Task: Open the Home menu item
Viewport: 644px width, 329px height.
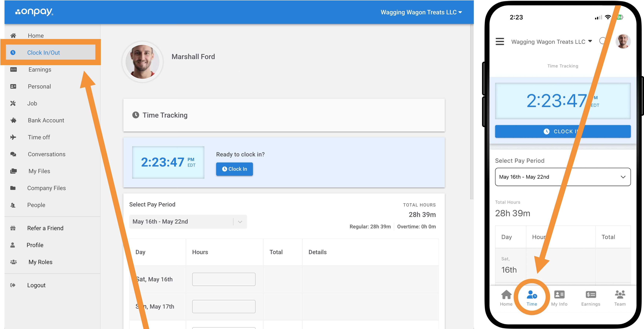Action: point(36,36)
